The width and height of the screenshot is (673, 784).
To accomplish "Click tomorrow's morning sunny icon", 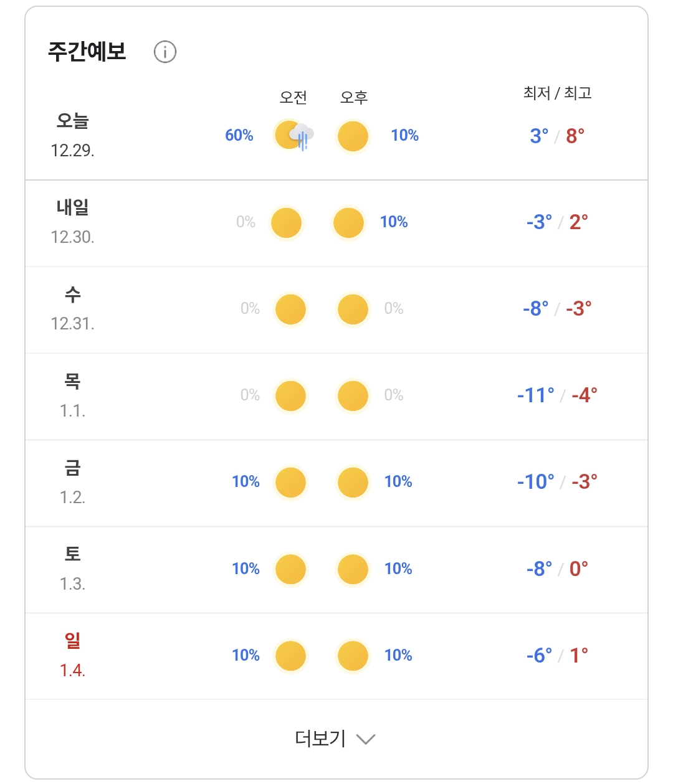I will (x=286, y=223).
